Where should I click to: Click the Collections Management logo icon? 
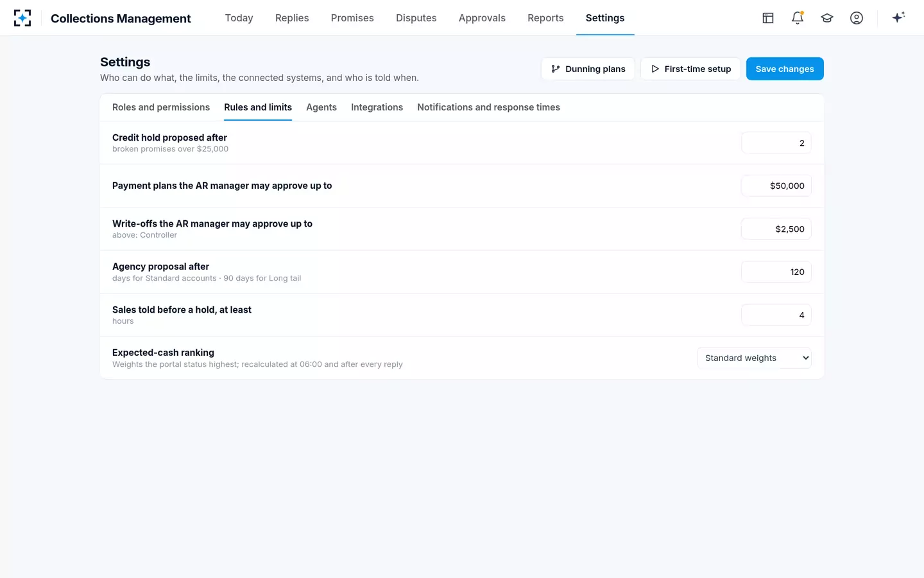coord(22,18)
